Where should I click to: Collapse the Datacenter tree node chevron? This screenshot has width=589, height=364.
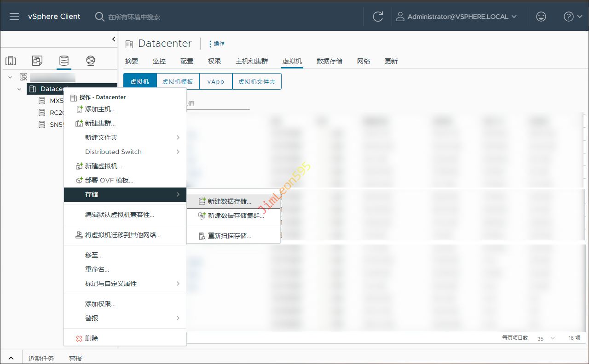[x=19, y=89]
